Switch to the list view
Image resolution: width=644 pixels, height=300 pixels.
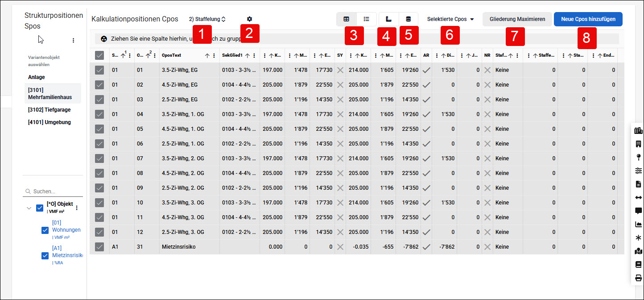[367, 19]
